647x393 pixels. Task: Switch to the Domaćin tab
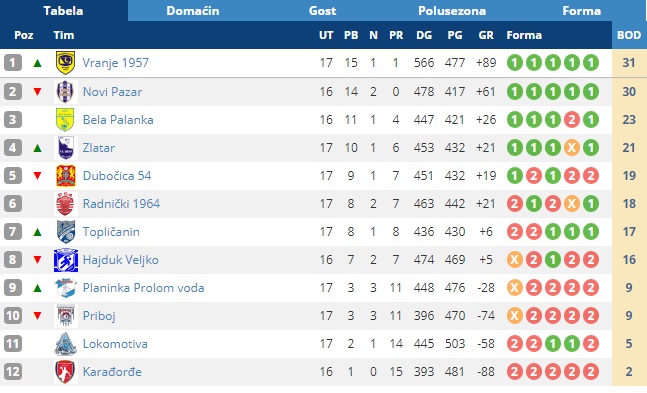click(x=193, y=11)
